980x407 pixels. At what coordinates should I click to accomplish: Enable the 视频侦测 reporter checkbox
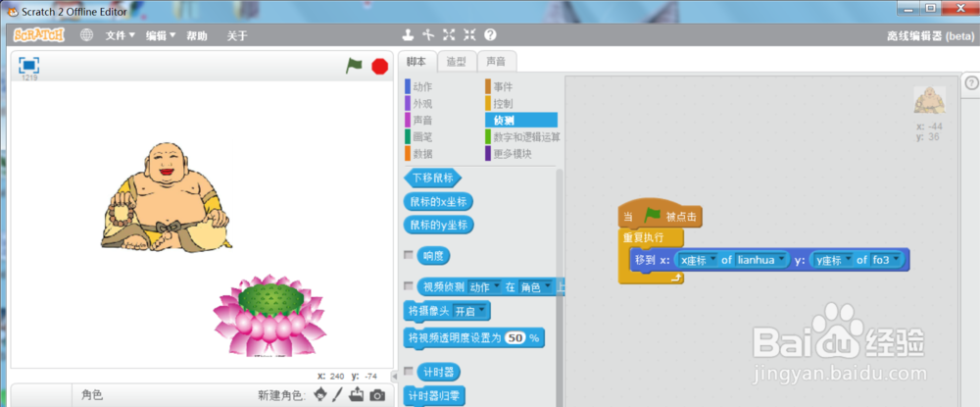(408, 286)
